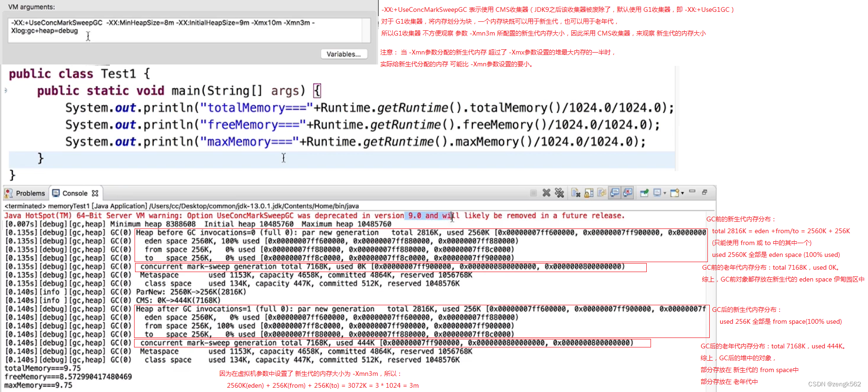Close the Console tab with its X
Viewport: 868px width, 392px height.
click(95, 193)
